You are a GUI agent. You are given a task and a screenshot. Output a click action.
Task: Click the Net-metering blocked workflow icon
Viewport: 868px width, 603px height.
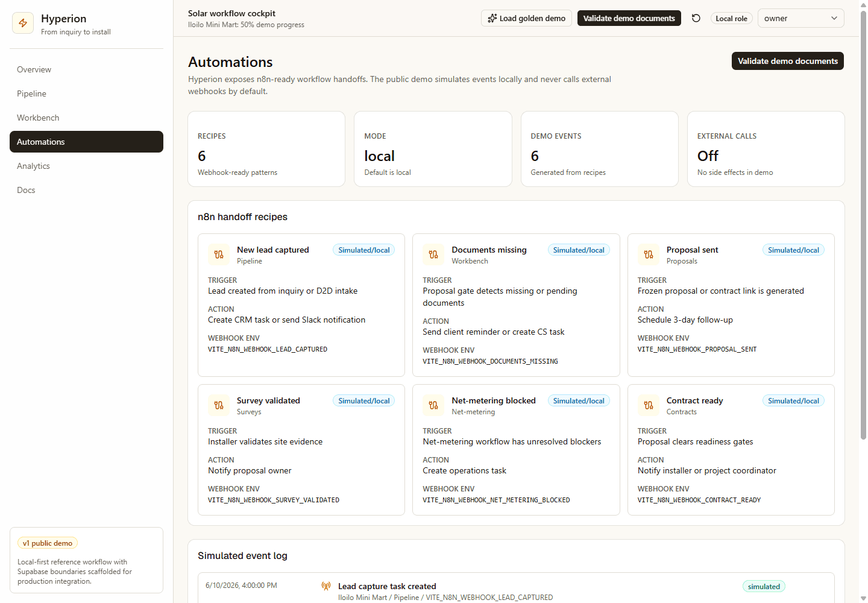click(433, 405)
